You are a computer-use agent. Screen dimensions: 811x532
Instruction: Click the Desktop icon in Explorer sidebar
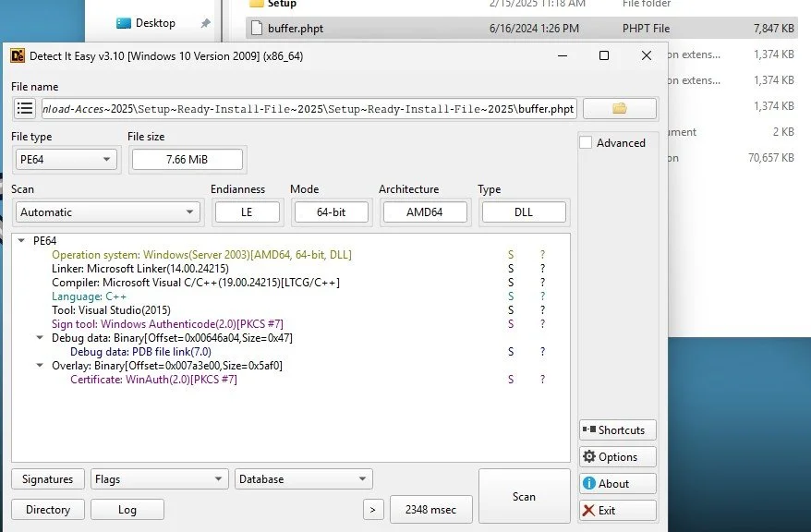pyautogui.click(x=124, y=23)
